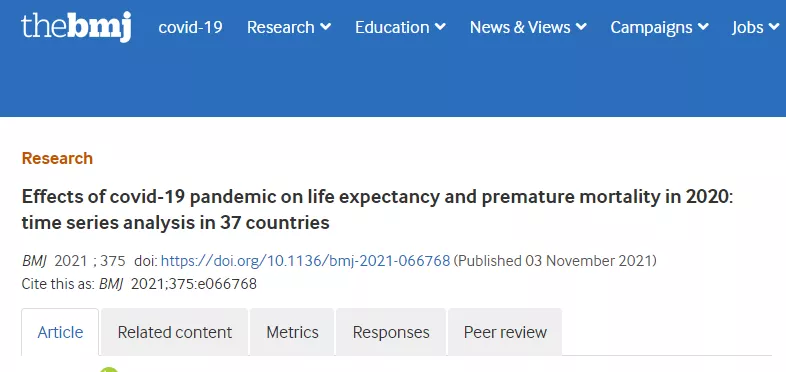Expand the Research menu chevron
This screenshot has height=372, width=786.
325,28
